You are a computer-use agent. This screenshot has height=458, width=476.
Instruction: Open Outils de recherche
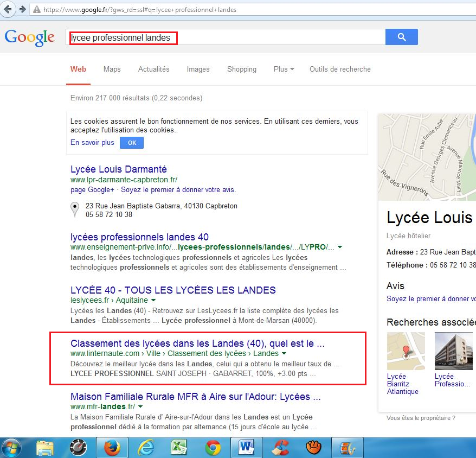tap(340, 69)
